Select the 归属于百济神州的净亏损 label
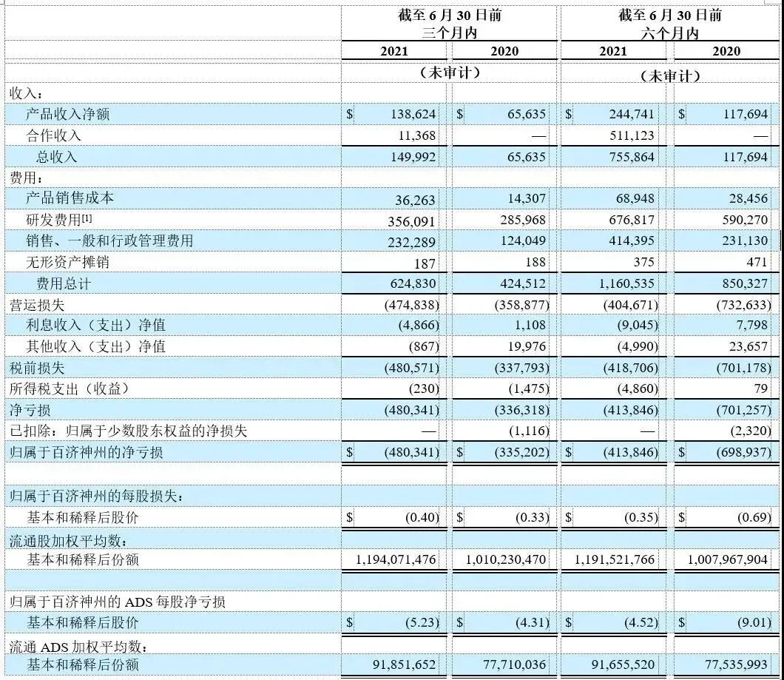This screenshot has width=784, height=680. pos(86,452)
